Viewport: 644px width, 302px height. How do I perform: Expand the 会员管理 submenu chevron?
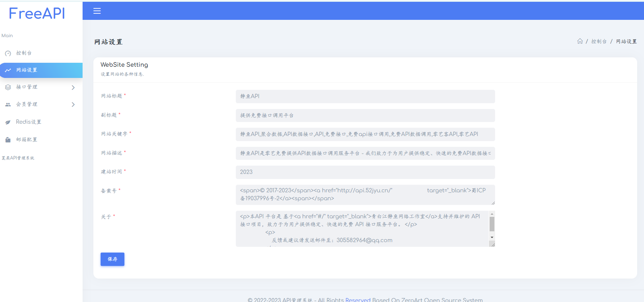click(x=73, y=105)
